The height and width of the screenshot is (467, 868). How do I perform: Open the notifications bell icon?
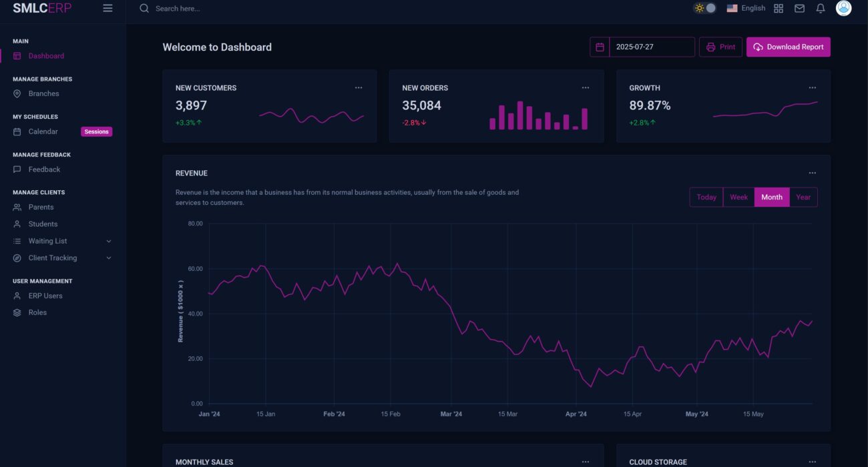[x=821, y=9]
